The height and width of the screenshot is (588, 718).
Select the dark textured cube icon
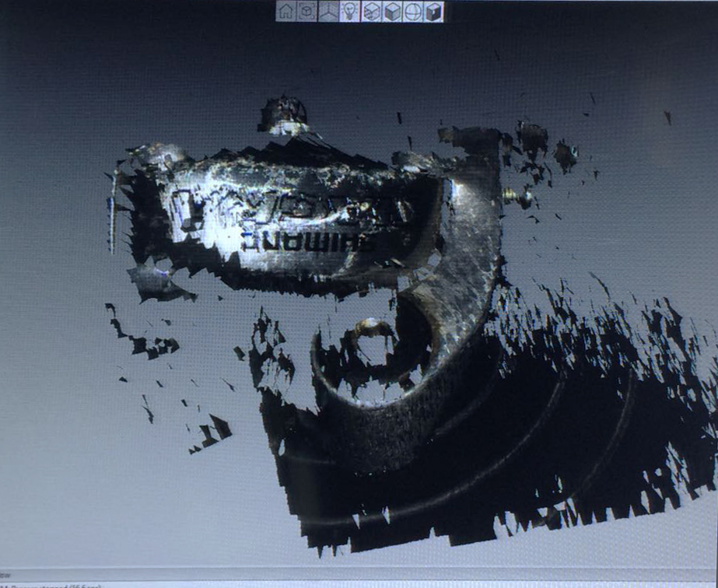(433, 11)
